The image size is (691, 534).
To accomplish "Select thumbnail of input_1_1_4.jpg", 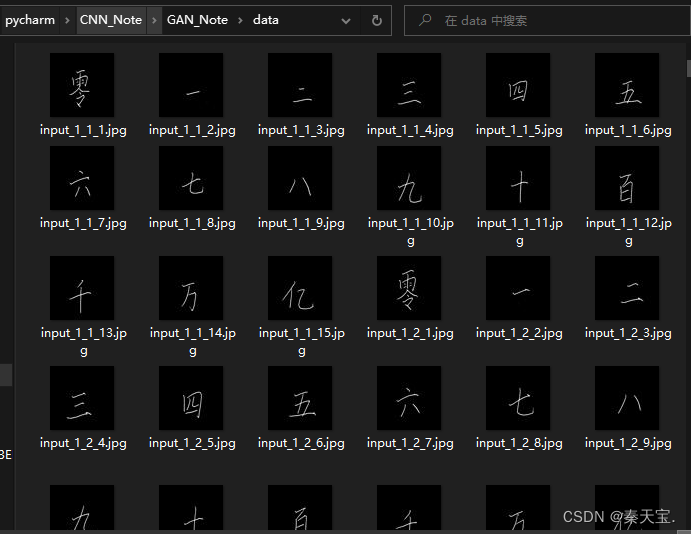I will (409, 85).
